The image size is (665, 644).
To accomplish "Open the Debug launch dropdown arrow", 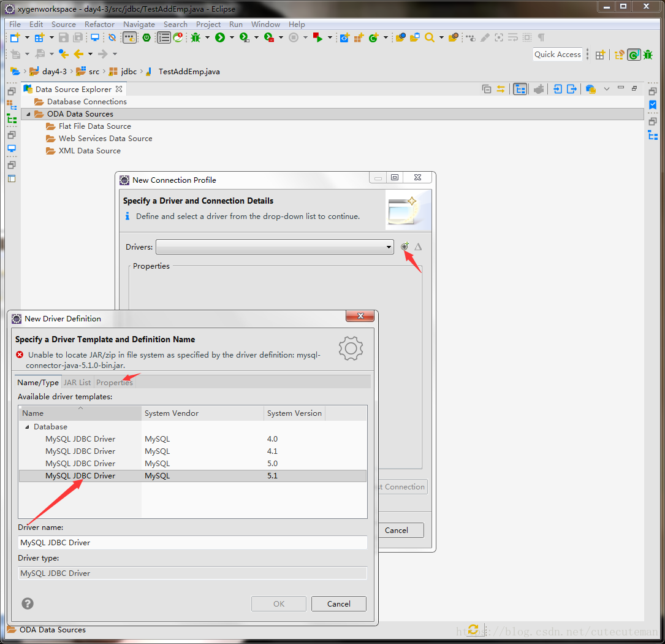I will point(207,38).
